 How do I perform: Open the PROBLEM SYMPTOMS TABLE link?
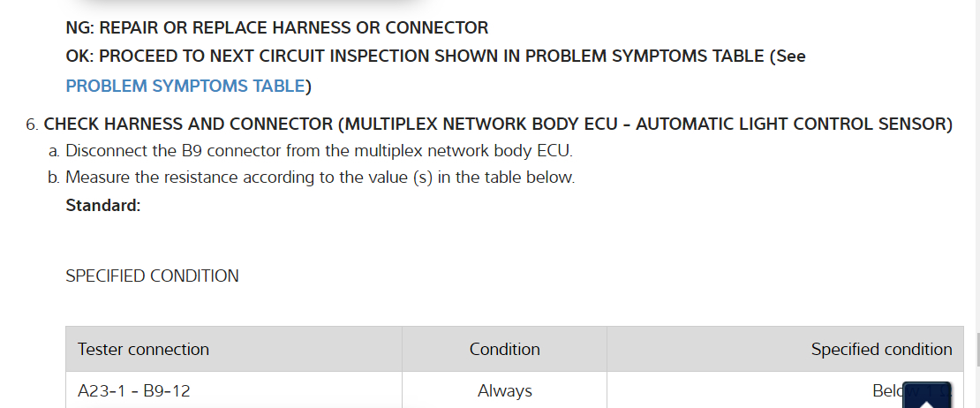pyautogui.click(x=185, y=87)
